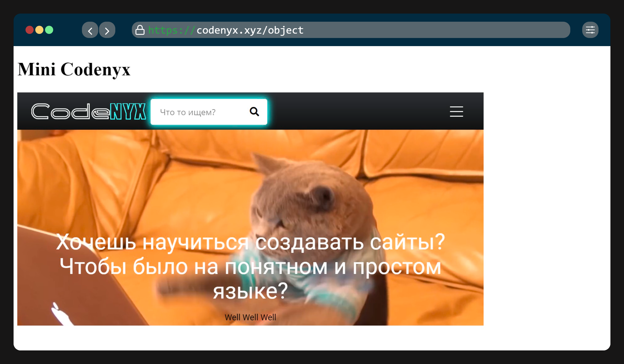The image size is (624, 364).
Task: Go forward with the right arrow button
Action: click(107, 30)
